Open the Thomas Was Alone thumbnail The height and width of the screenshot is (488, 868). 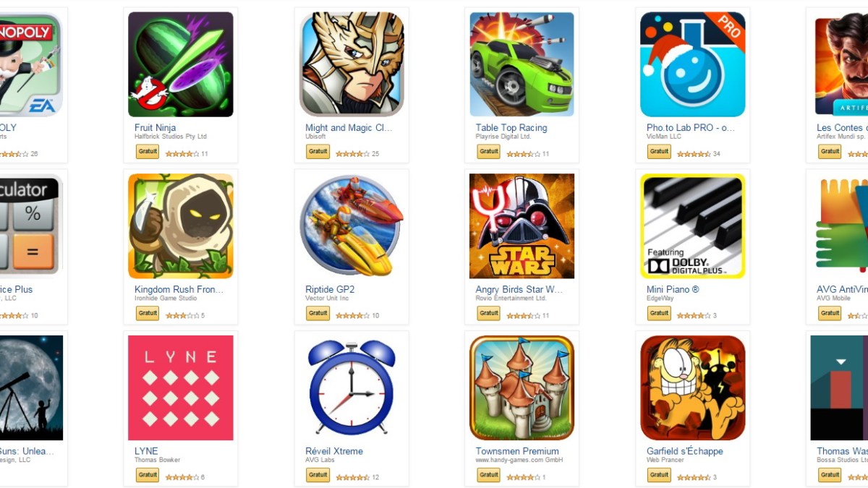click(x=839, y=388)
